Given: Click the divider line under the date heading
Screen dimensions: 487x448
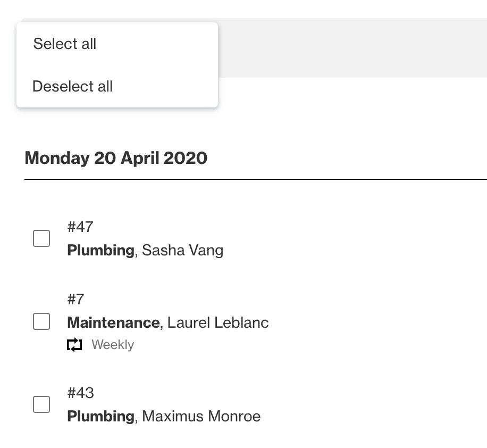Looking at the screenshot, I should 255,180.
